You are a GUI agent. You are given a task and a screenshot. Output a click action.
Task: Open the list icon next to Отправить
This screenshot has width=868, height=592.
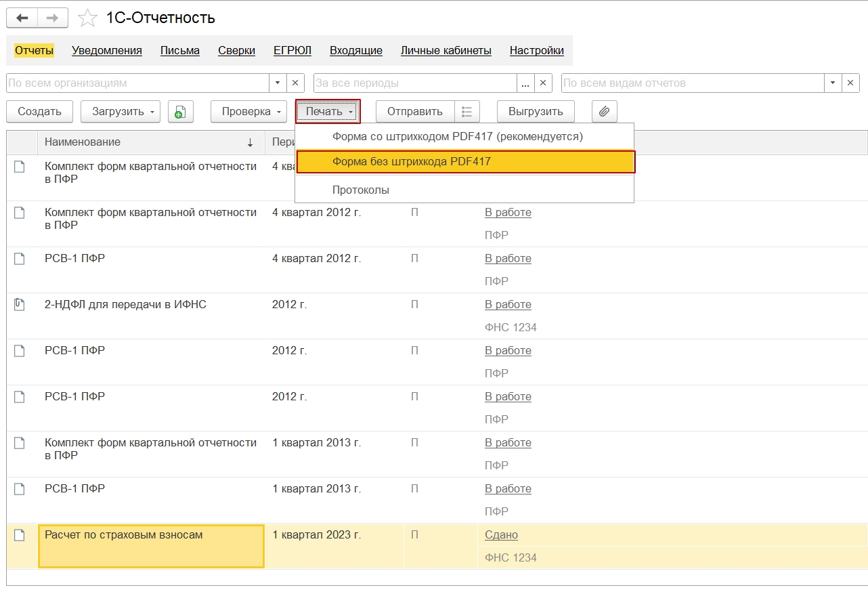pos(467,112)
